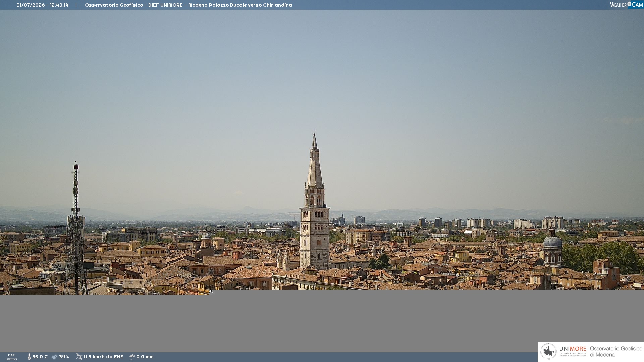Click the 11.3 km/h da ENE wind value

[x=103, y=357]
